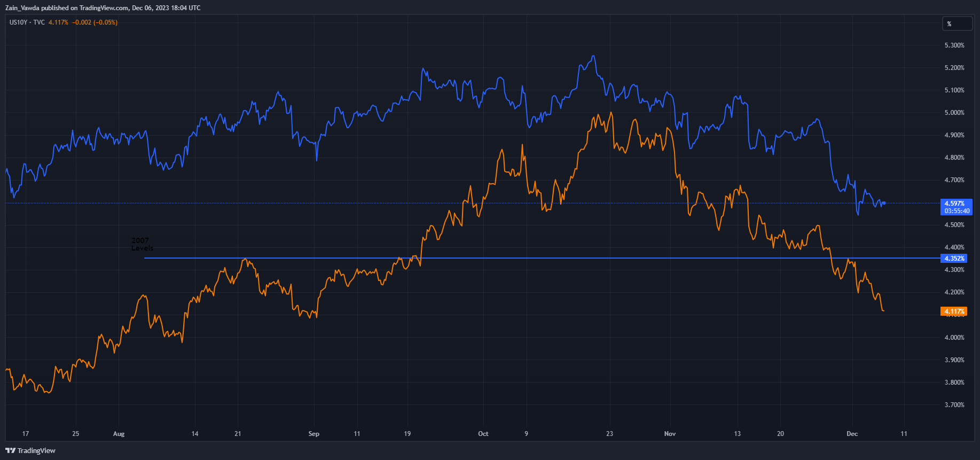980x460 pixels.
Task: Select the orange 4.117% axis price tag
Action: pos(954,311)
